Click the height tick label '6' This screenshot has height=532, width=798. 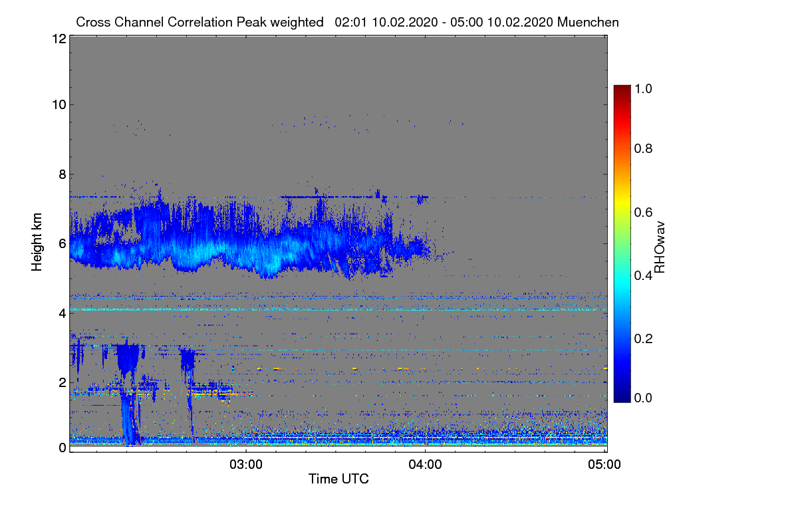pos(62,243)
